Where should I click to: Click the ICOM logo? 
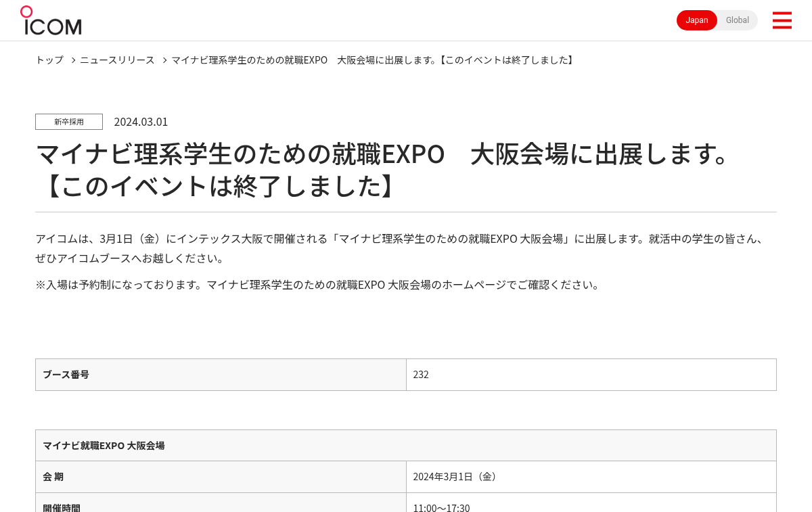51,20
